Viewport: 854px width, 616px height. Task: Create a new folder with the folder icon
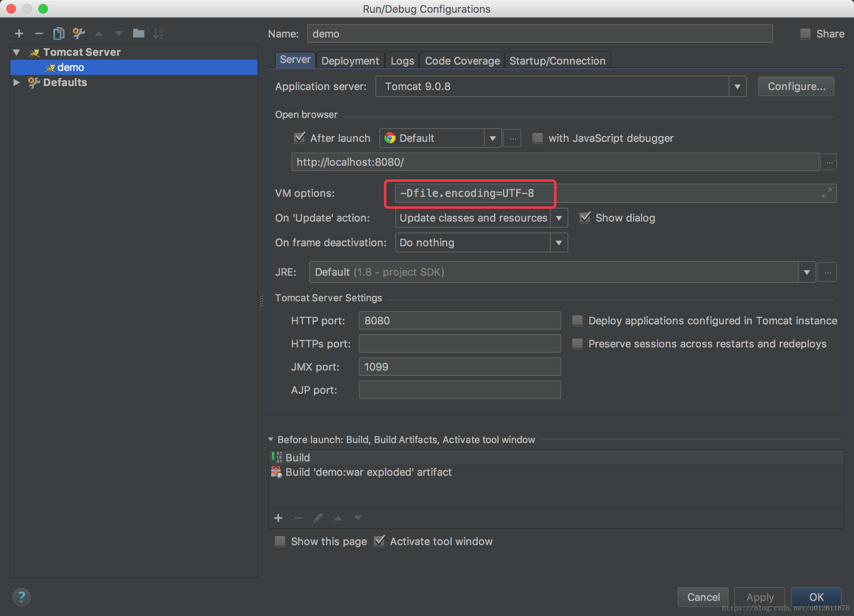(138, 33)
